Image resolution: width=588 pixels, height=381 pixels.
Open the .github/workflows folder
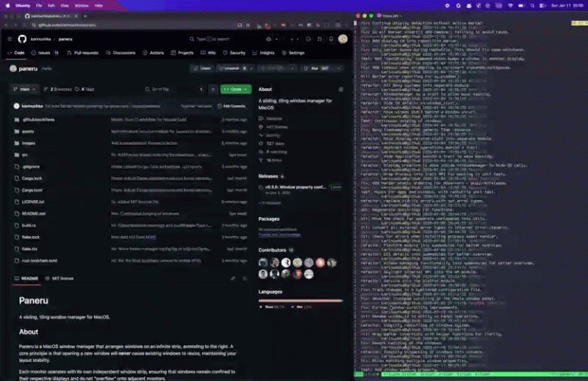[38, 120]
